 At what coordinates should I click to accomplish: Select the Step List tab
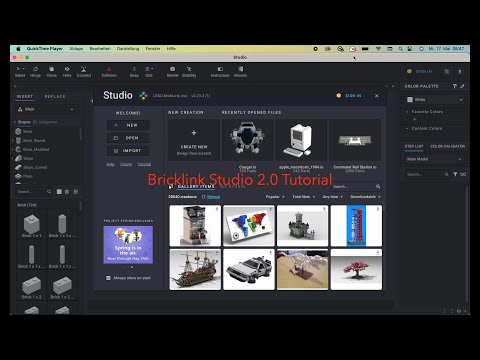point(414,146)
